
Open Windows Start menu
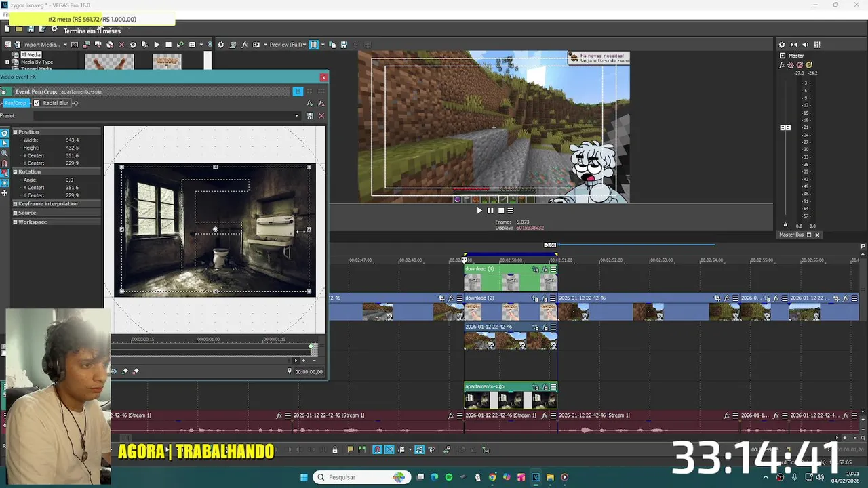click(x=304, y=477)
